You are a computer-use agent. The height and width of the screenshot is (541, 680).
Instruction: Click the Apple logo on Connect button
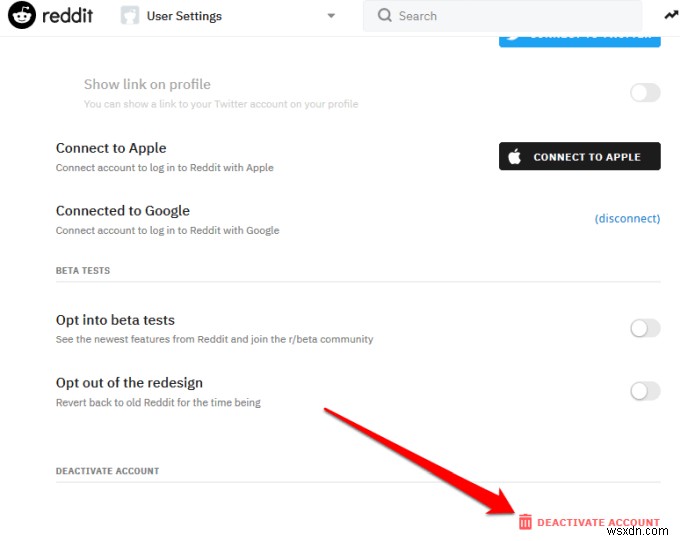[514, 156]
